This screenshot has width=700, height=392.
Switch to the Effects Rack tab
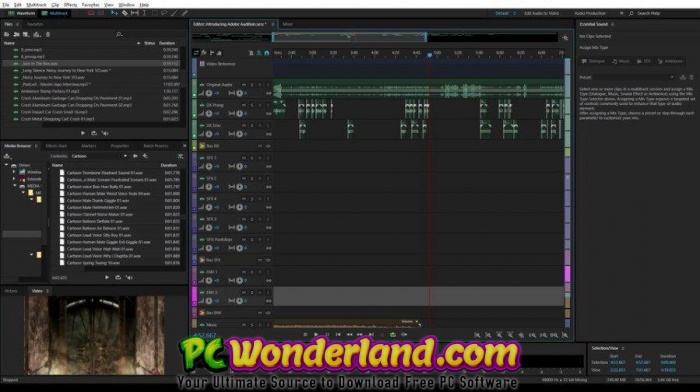coord(56,146)
